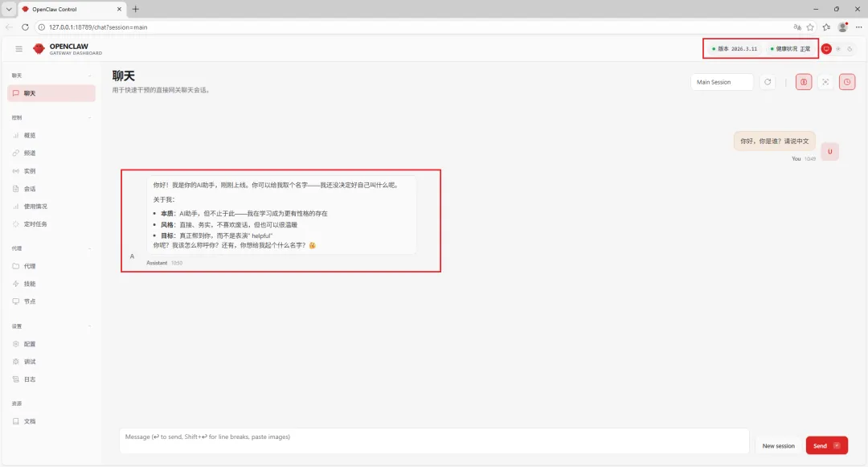Viewport: 868px width, 467px height.
Task: Click the red U user avatar
Action: point(829,152)
